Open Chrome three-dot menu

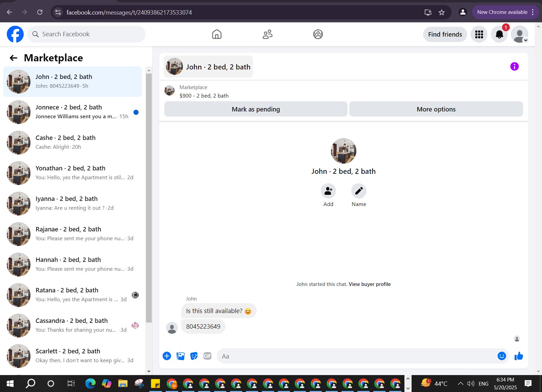[533, 12]
